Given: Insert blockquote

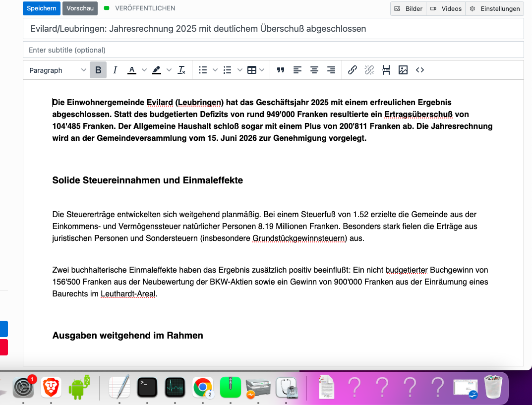Looking at the screenshot, I should 280,70.
